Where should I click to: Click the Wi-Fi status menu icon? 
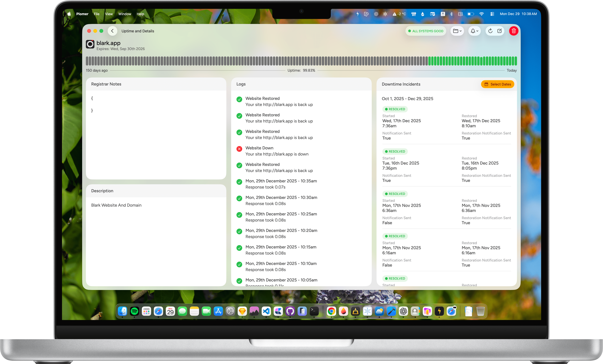coord(481,14)
